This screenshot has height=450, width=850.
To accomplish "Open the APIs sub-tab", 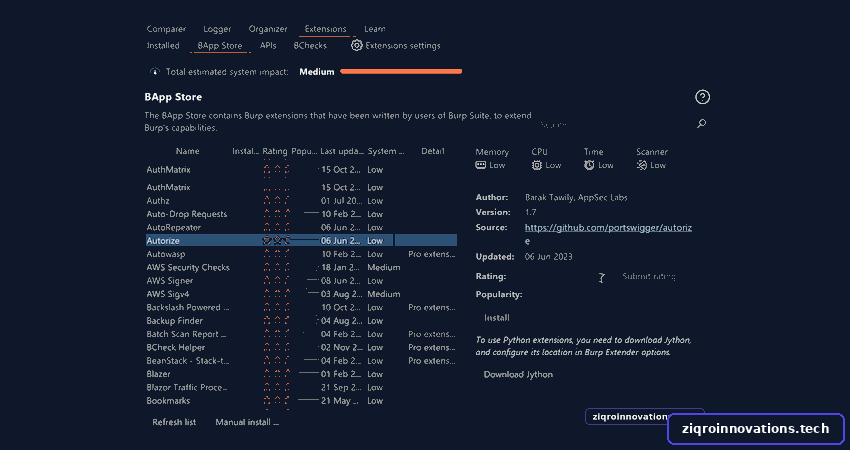I will 268,46.
